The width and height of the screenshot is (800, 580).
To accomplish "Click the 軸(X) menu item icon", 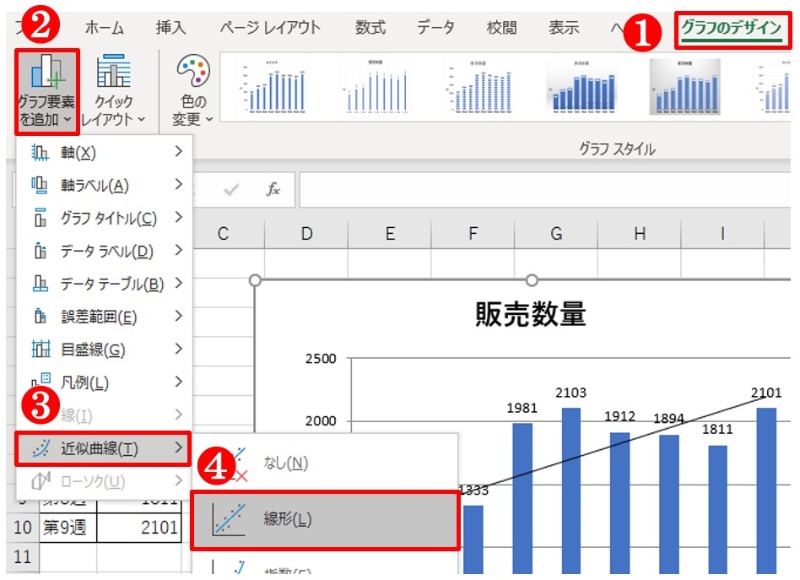I will (x=40, y=152).
